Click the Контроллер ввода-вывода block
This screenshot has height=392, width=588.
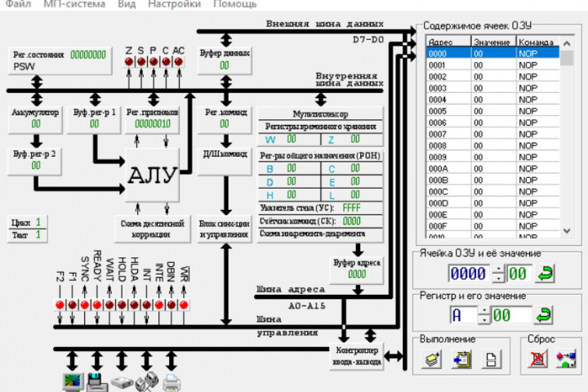[x=357, y=356]
